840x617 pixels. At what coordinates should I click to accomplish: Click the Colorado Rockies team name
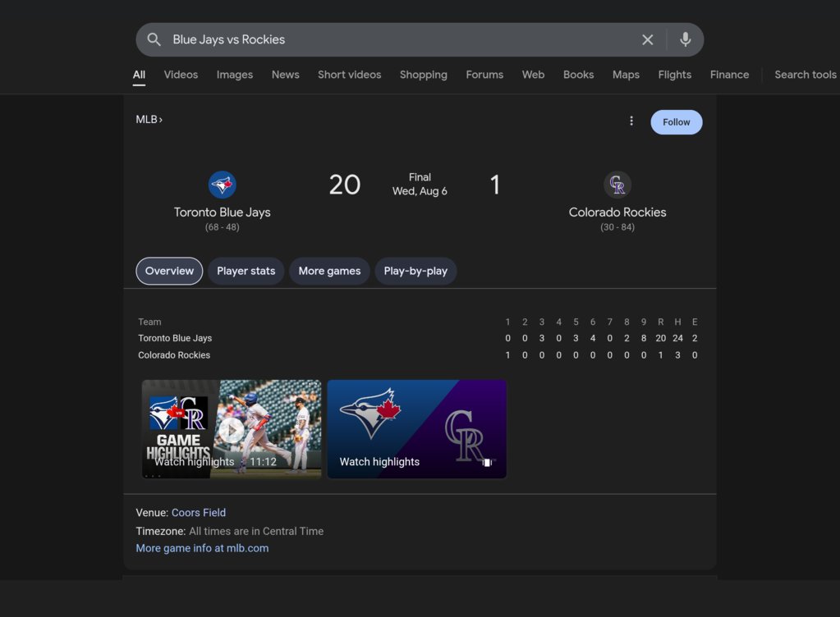[x=617, y=213]
